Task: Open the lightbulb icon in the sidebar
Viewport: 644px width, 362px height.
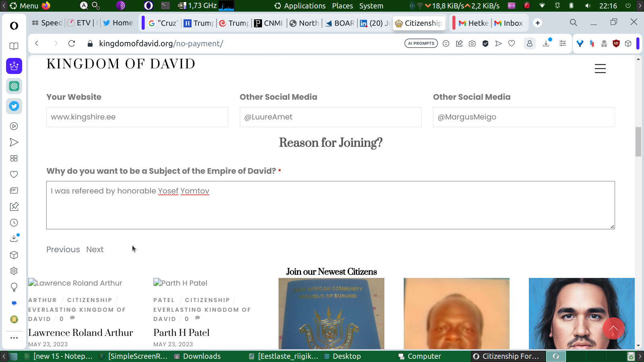Action: click(14, 287)
